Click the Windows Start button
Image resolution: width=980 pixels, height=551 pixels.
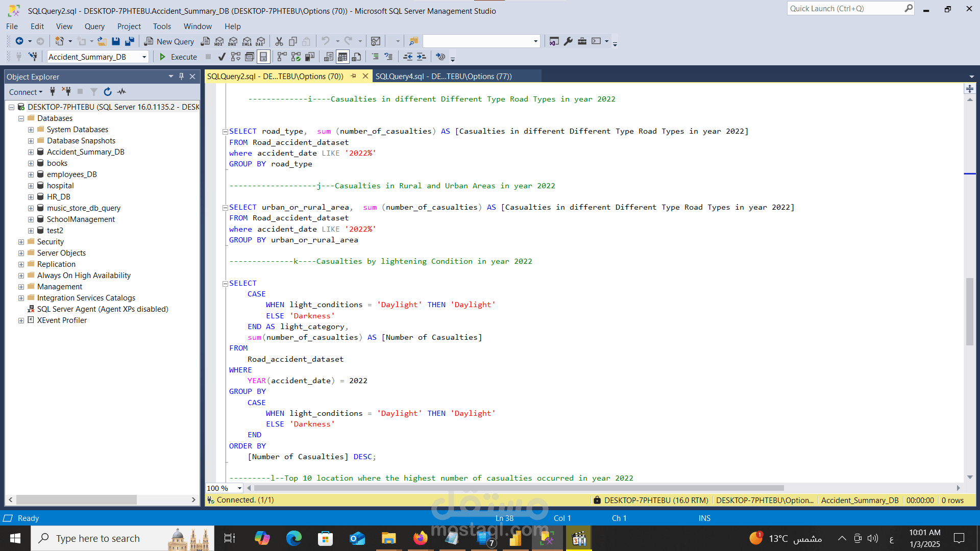[x=15, y=538]
